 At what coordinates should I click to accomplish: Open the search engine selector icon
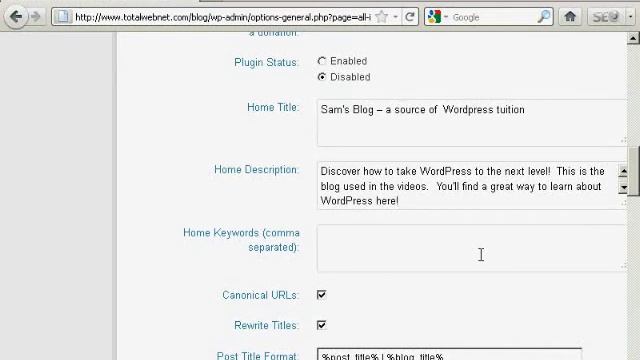click(x=434, y=17)
